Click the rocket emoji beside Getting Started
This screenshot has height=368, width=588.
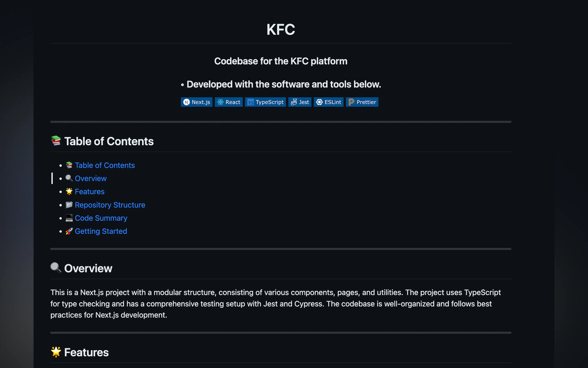click(69, 231)
